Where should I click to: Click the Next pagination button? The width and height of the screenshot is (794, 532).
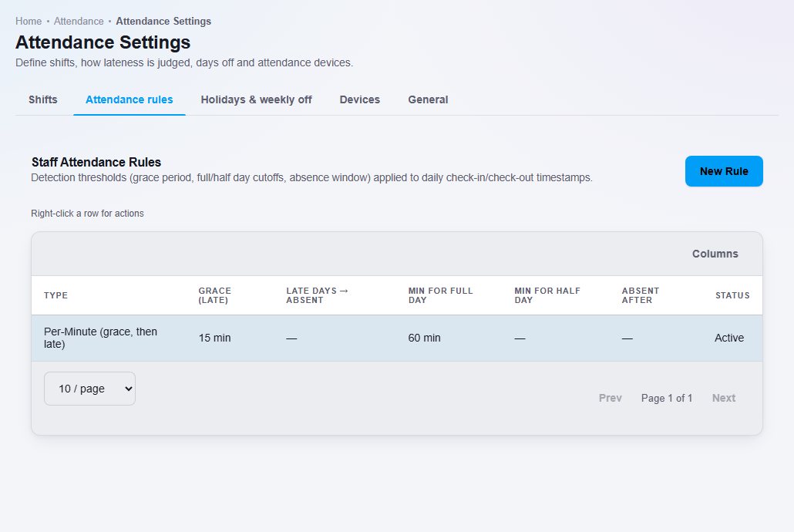coord(724,399)
